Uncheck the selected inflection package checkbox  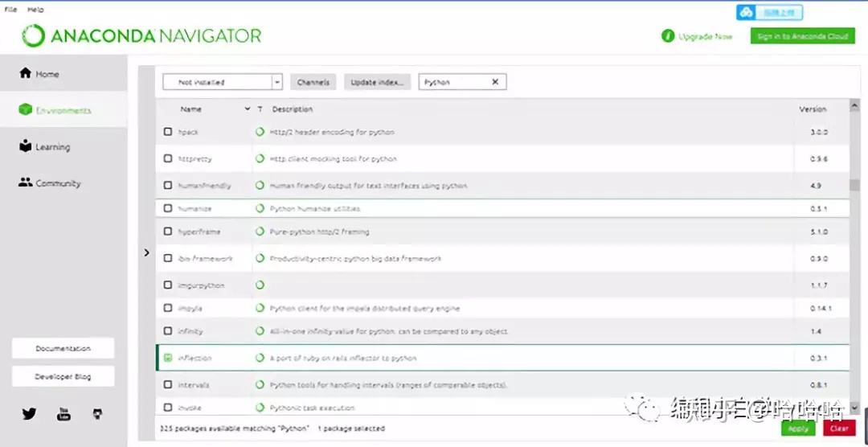[x=168, y=358]
